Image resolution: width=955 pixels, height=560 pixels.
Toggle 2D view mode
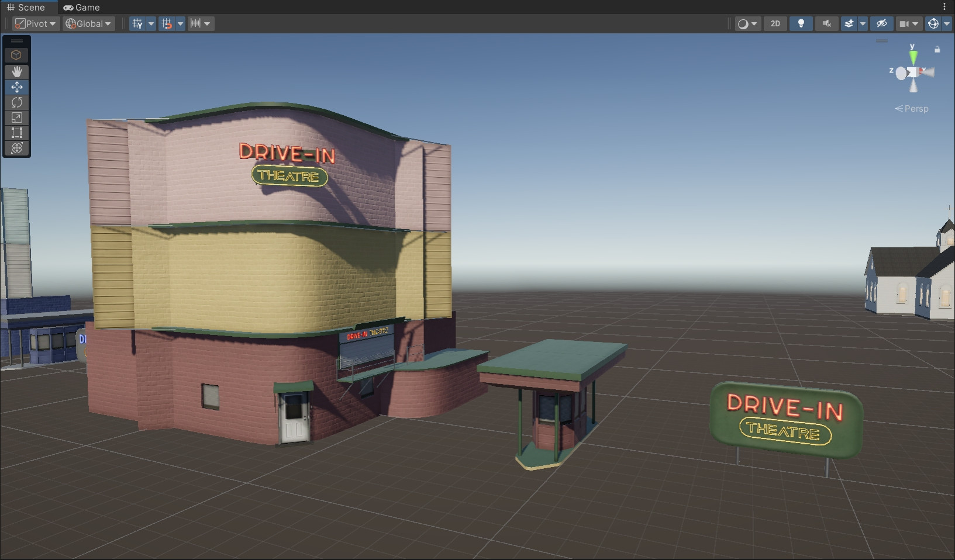coord(775,23)
